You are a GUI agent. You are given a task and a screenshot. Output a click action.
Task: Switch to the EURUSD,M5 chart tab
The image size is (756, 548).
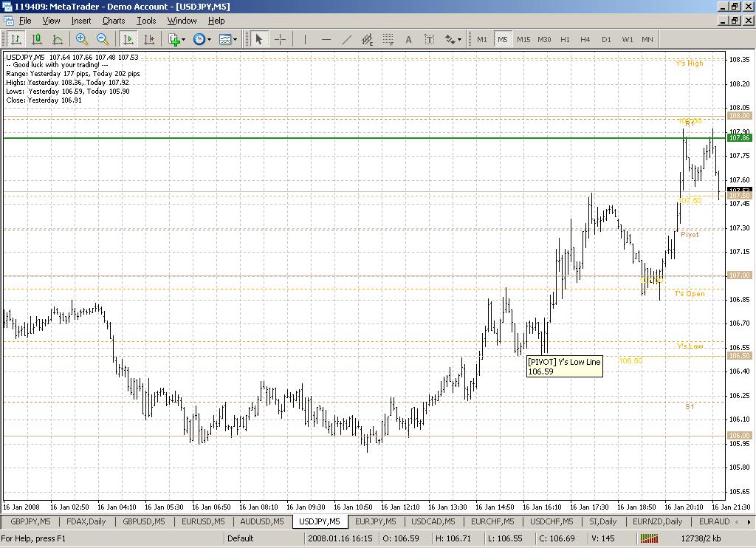(202, 521)
